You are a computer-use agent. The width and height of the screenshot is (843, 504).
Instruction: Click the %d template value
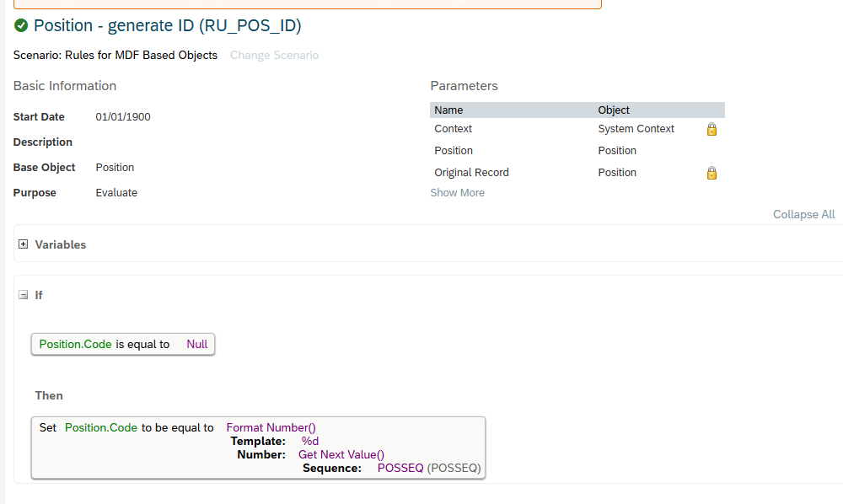310,441
